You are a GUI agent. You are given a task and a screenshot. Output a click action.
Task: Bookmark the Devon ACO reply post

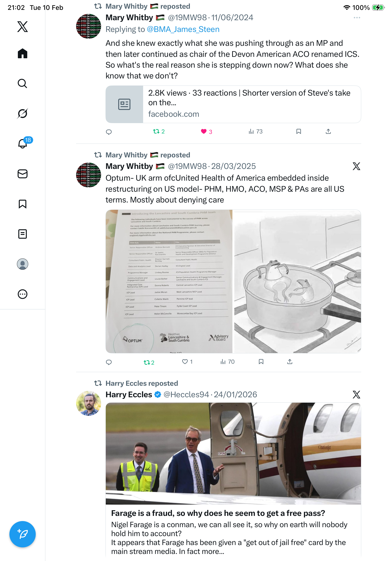point(298,132)
